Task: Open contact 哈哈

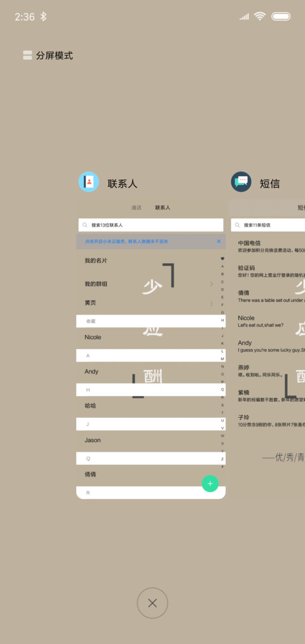Action: tap(151, 406)
